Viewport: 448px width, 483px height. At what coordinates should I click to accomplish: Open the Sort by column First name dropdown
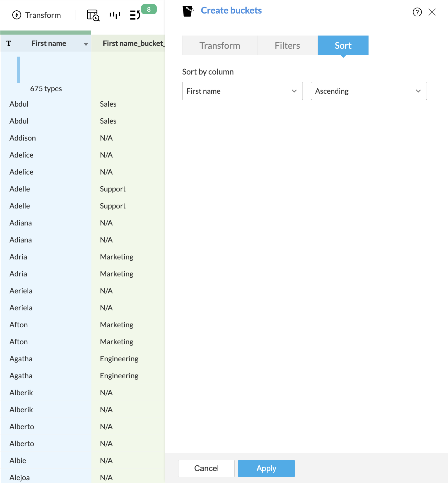(x=242, y=91)
